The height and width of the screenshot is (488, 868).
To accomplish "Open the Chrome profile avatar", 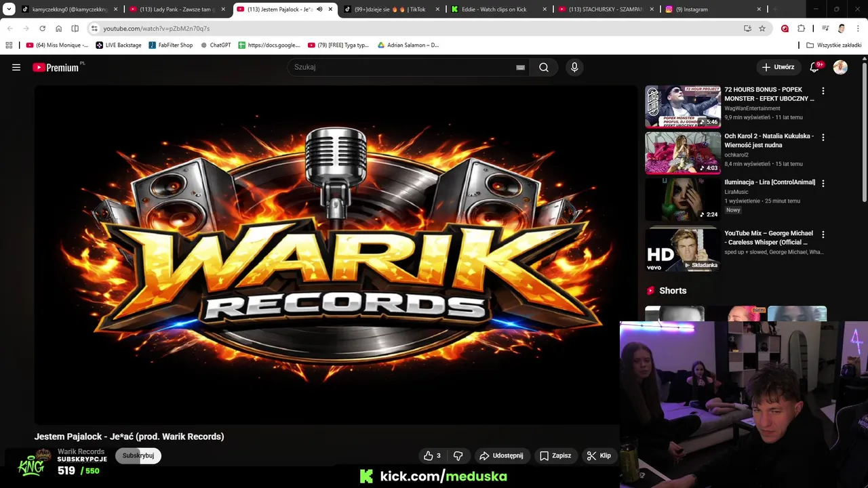I will [x=842, y=28].
